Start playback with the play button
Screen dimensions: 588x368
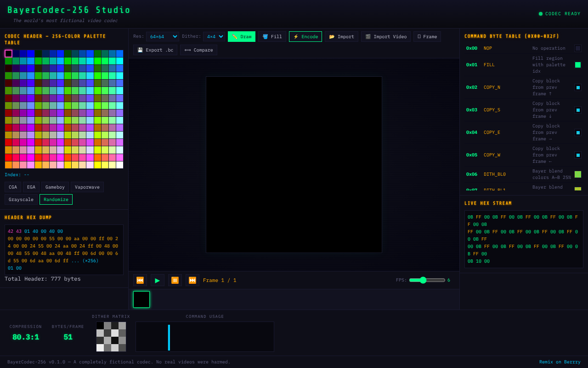[x=158, y=280]
